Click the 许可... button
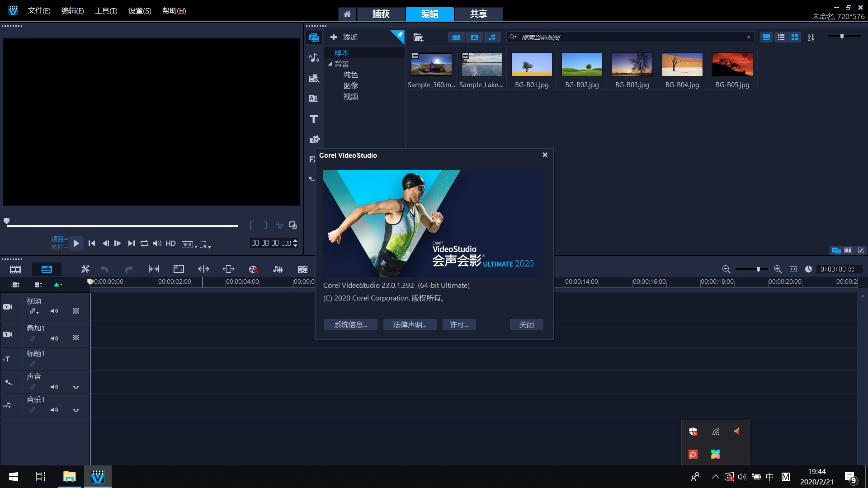Viewport: 868px width, 488px height. click(459, 324)
